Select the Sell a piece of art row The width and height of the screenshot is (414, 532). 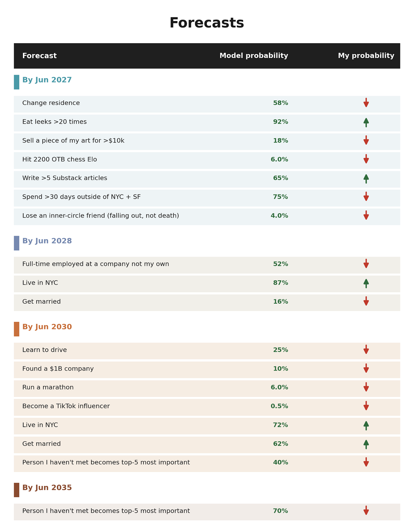207,142
